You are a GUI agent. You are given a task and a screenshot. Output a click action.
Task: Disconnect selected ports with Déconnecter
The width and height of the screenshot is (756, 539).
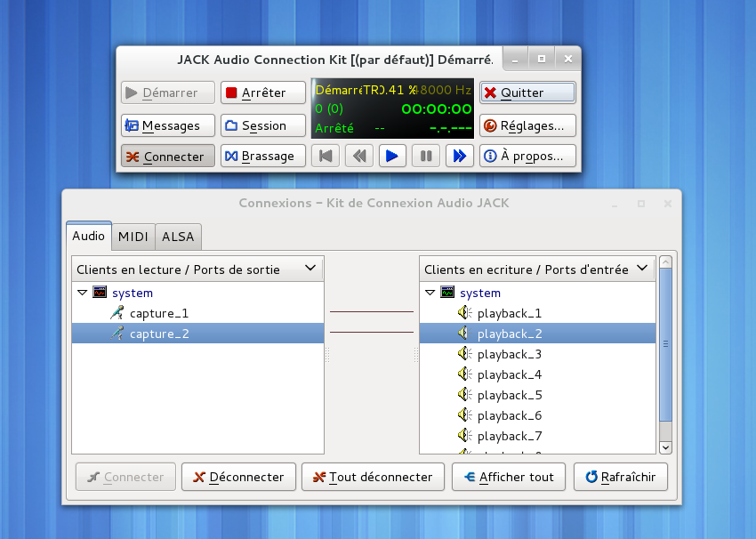[x=238, y=477]
